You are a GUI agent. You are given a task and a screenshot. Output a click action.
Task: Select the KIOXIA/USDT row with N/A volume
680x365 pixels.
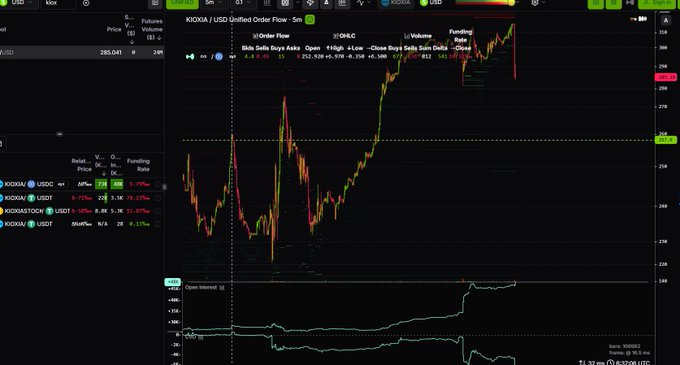coord(82,224)
